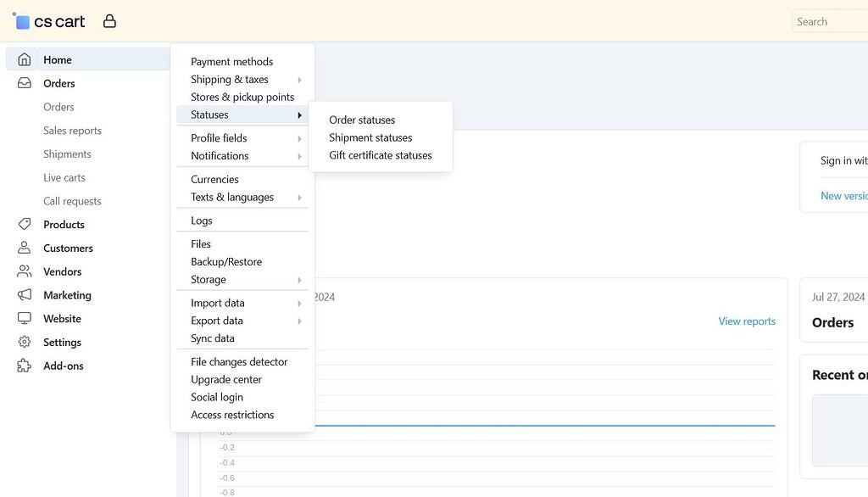Click the Website monitor icon

point(23,318)
